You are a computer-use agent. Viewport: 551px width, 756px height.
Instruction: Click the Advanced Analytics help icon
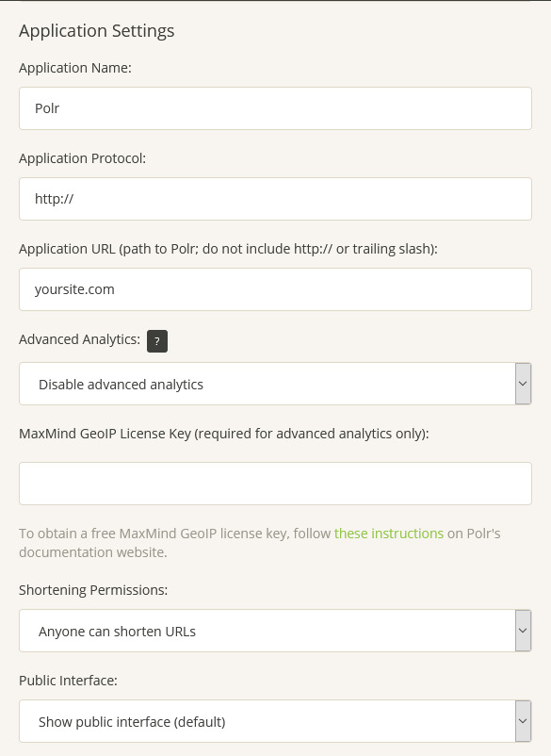tap(156, 340)
